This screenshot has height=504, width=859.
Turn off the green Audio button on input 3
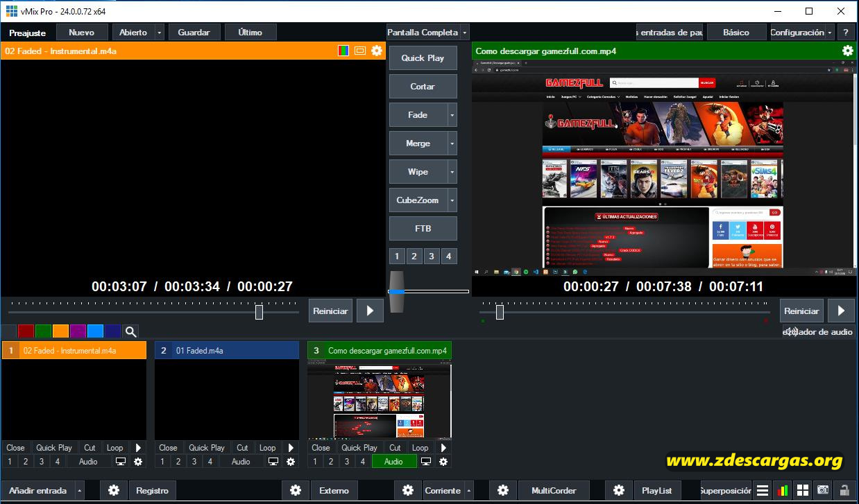[x=393, y=461]
